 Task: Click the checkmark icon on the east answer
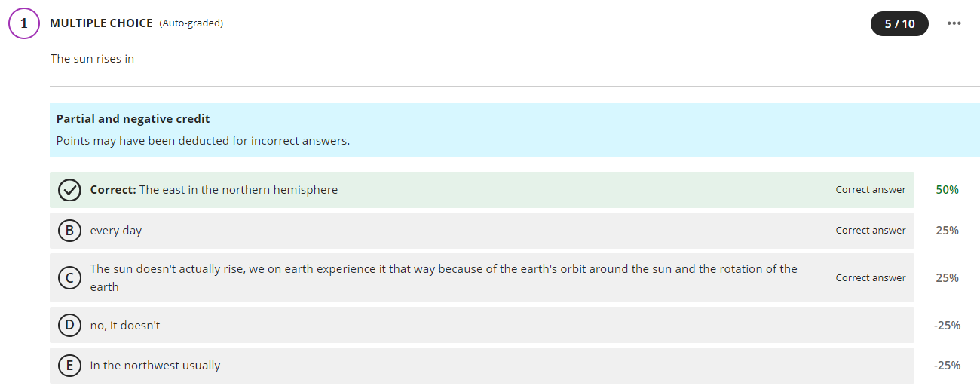point(69,190)
